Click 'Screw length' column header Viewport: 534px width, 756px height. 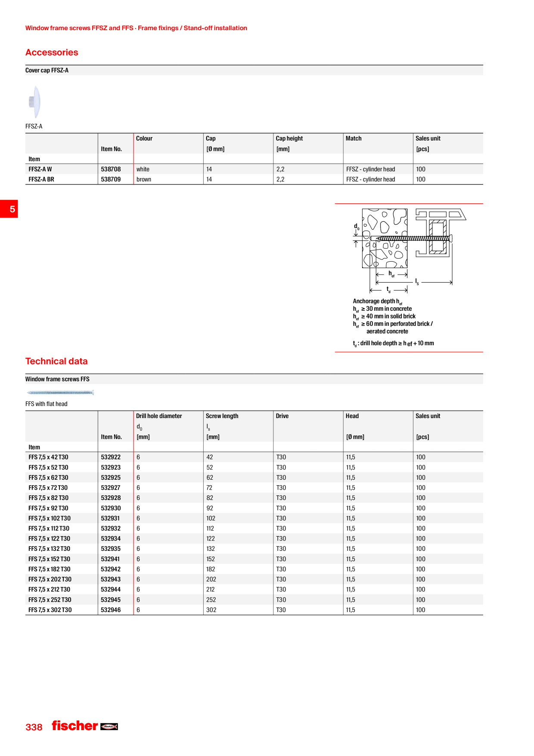tap(222, 416)
